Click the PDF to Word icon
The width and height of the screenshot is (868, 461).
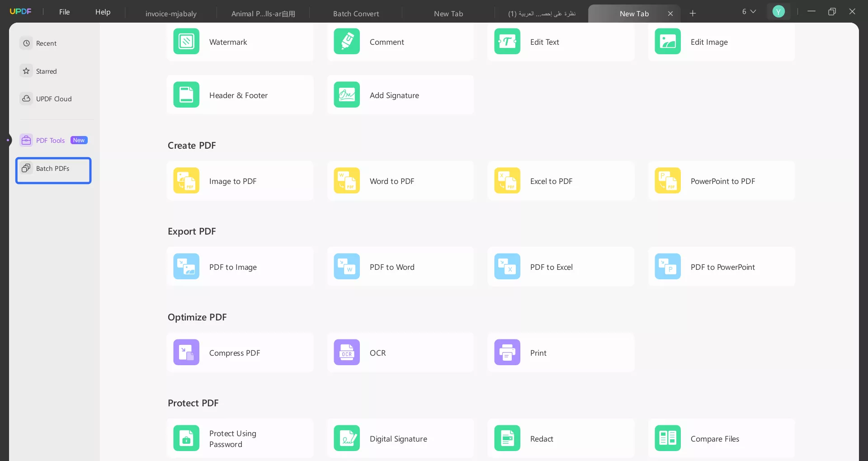tap(347, 267)
